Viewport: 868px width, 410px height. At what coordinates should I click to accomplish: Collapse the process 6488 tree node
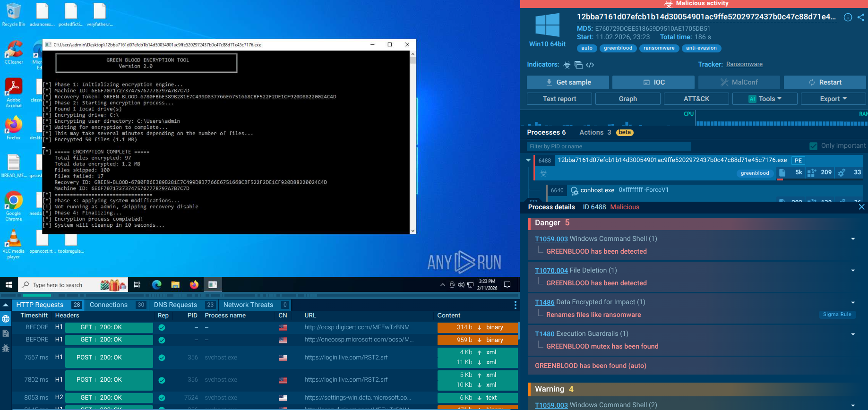[x=528, y=160]
